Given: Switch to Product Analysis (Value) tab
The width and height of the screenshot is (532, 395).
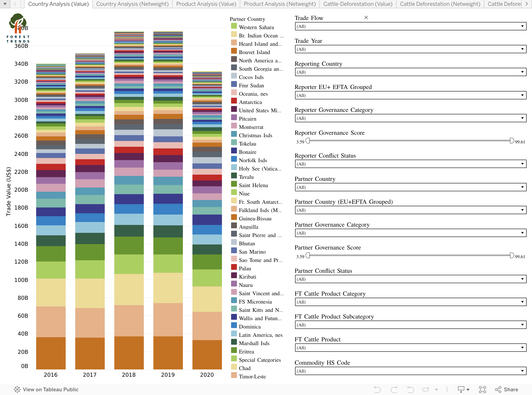Looking at the screenshot, I should pos(206,4).
